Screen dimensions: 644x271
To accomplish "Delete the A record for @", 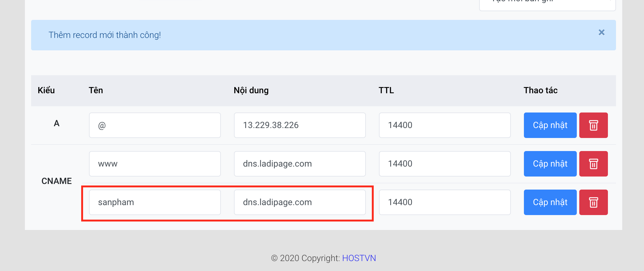I will 593,125.
